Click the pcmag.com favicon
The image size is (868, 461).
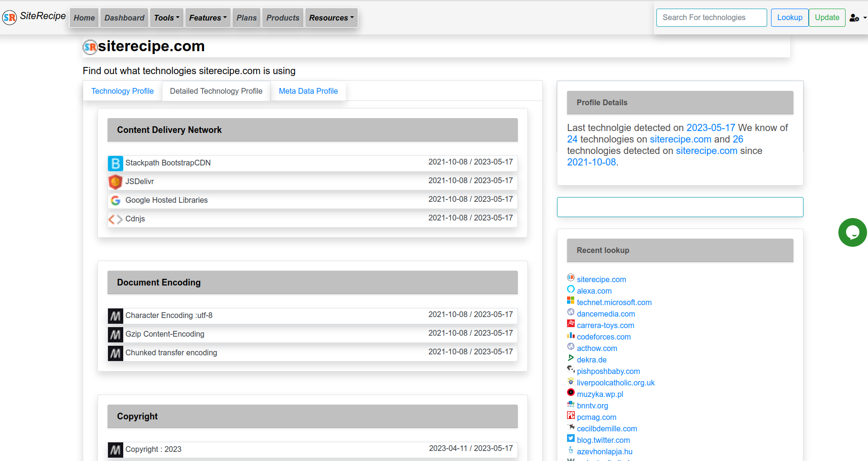pos(571,416)
